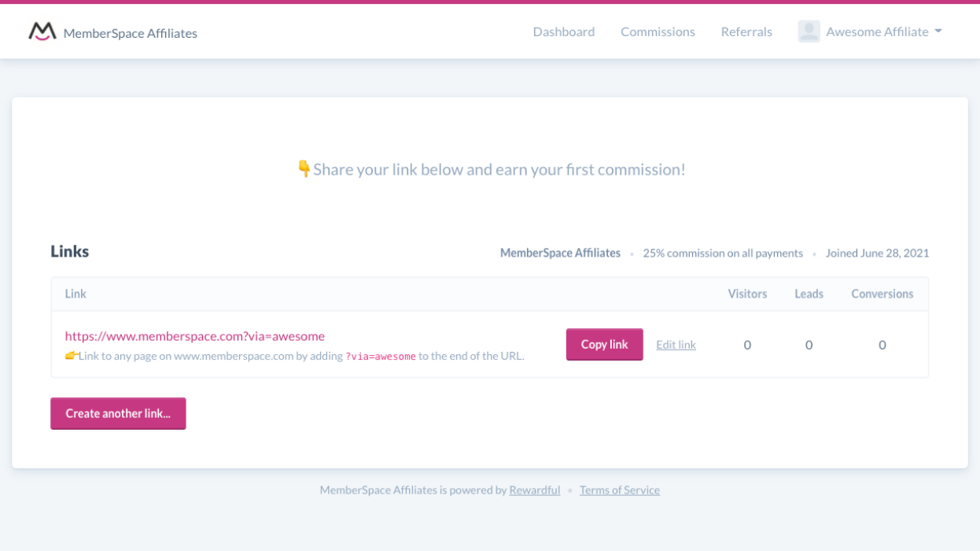Click the ?via=awesome code snippet
The height and width of the screenshot is (551, 980).
point(381,357)
